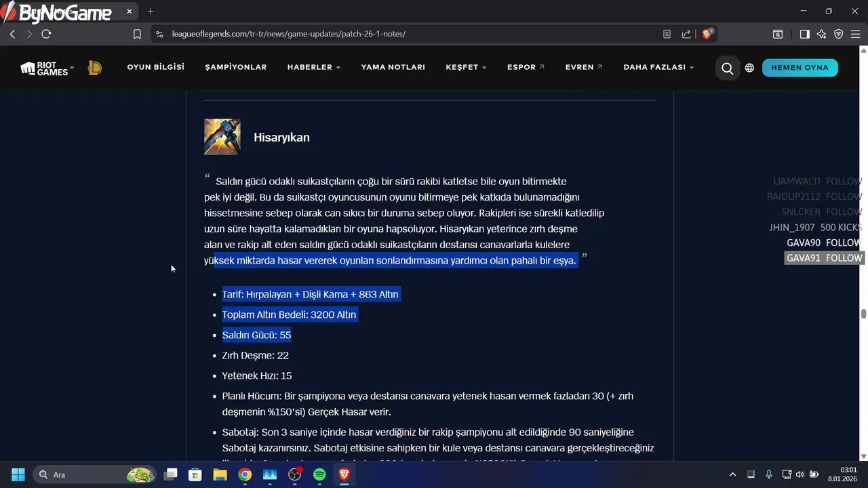Click the Hisaryıkan heading text
This screenshot has height=488, width=868.
tap(281, 138)
